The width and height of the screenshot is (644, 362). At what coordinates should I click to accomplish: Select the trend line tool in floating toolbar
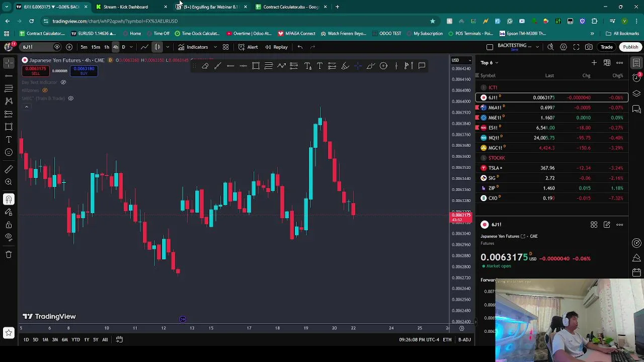point(218,66)
